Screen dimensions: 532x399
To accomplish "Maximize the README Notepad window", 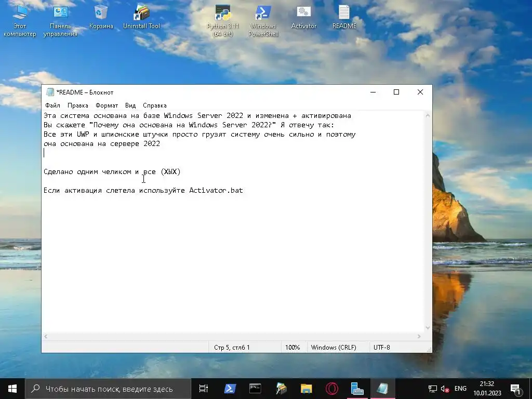I will (396, 92).
